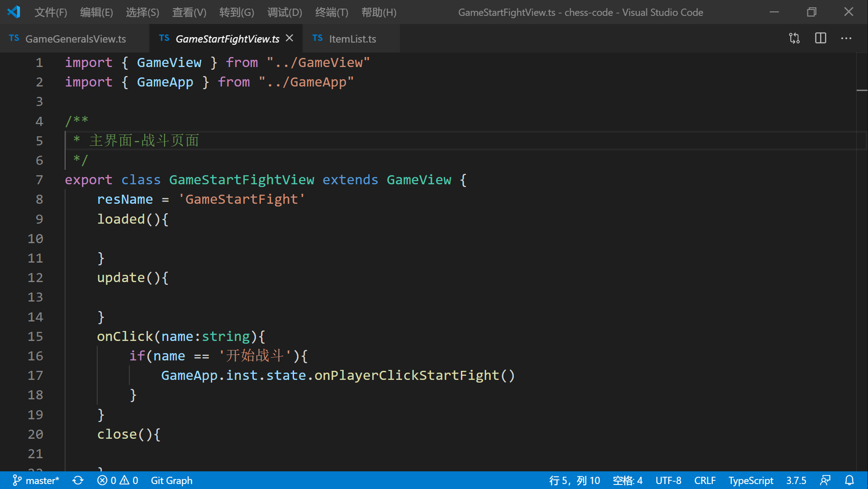Click line number 15 in the gutter
Image resolution: width=868 pixels, height=489 pixels.
coord(35,336)
